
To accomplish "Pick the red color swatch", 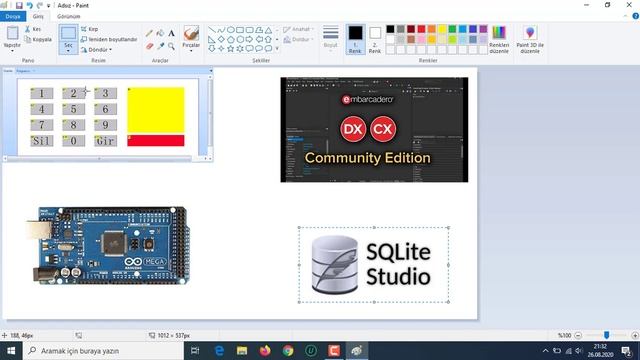I will click(x=421, y=29).
